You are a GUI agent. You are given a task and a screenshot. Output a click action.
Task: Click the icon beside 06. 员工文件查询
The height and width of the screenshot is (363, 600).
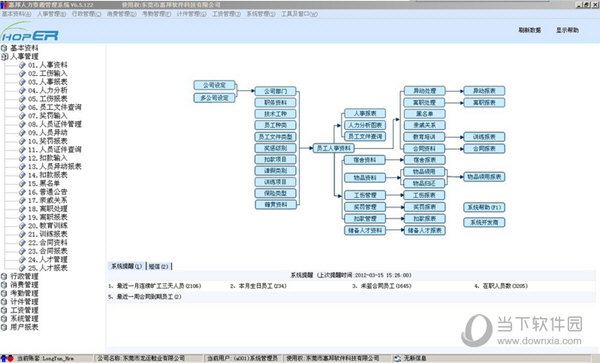point(22,107)
